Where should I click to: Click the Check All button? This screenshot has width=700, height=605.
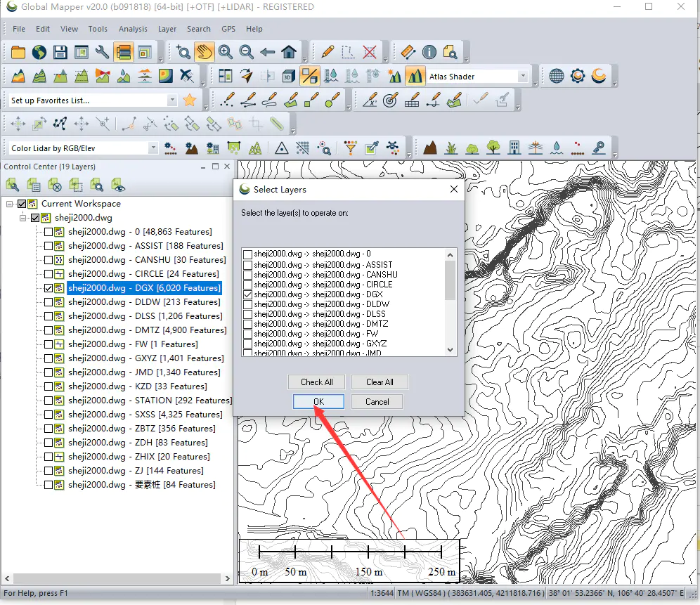click(x=317, y=382)
